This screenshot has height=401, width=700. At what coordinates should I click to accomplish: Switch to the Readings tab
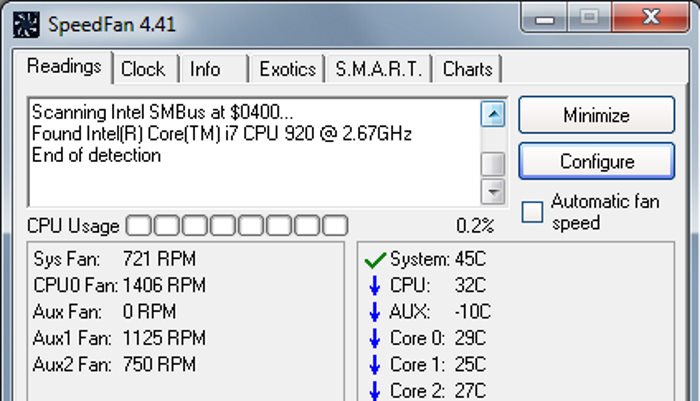[x=64, y=67]
